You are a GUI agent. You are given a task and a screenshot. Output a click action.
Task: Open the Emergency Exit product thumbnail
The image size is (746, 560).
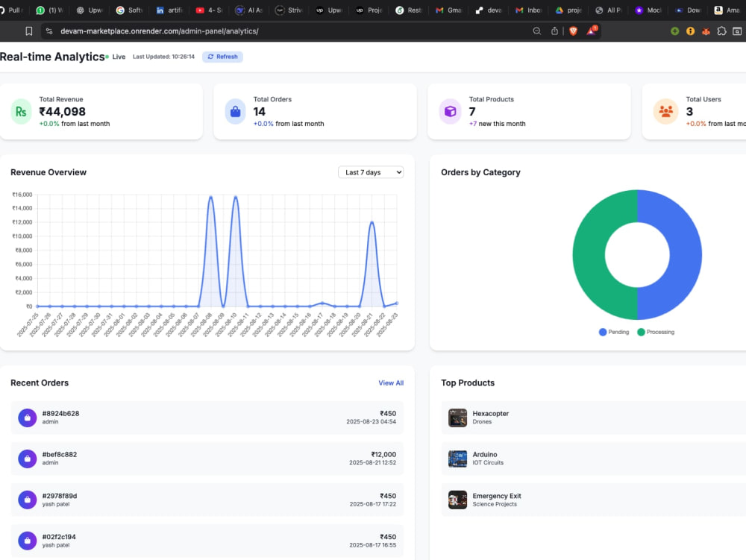(x=458, y=500)
